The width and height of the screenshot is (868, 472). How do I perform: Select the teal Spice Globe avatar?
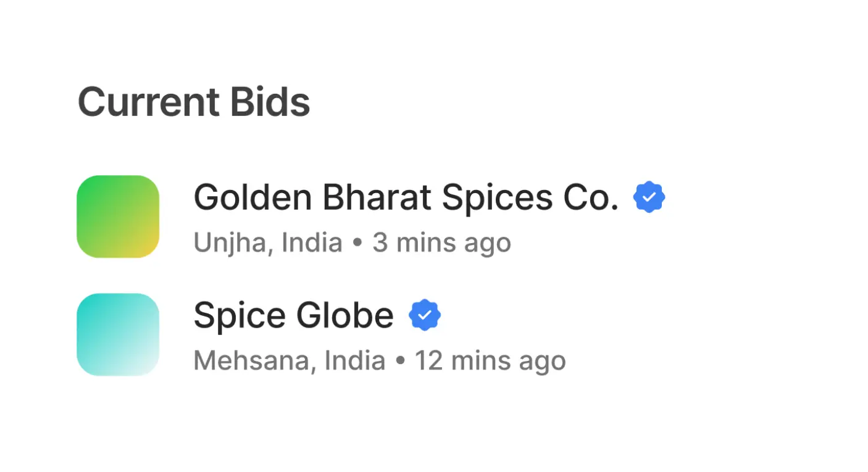118,334
